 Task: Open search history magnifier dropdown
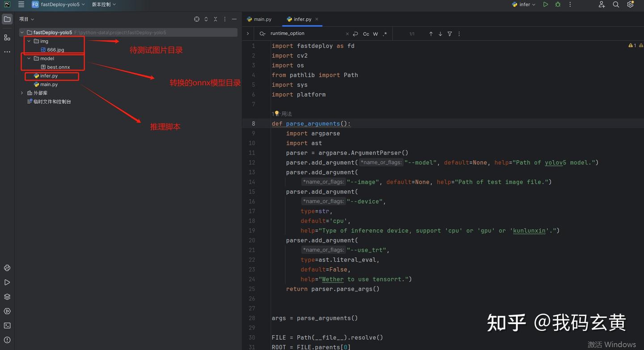263,34
